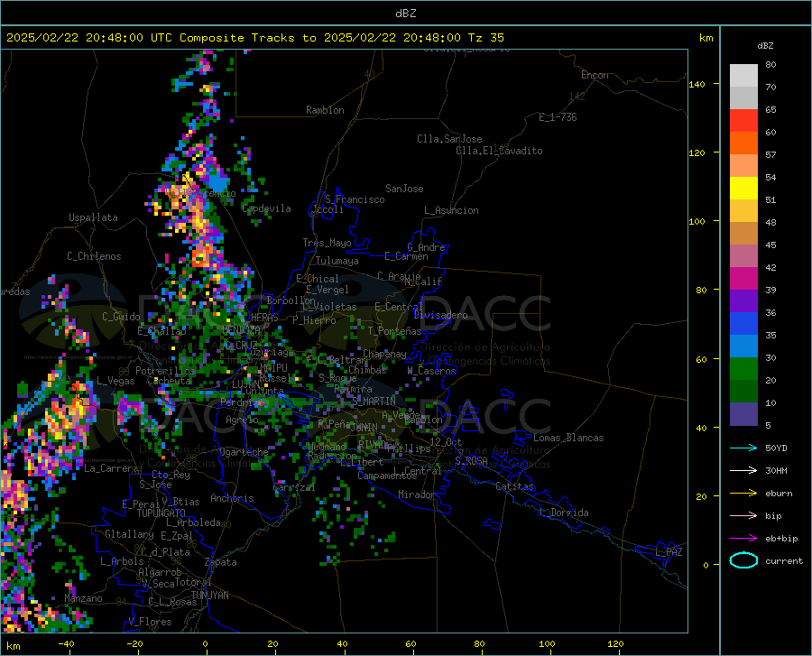The width and height of the screenshot is (812, 656).
Task: Click the cyan 50YD arrow symbol in legend
Action: tap(743, 448)
